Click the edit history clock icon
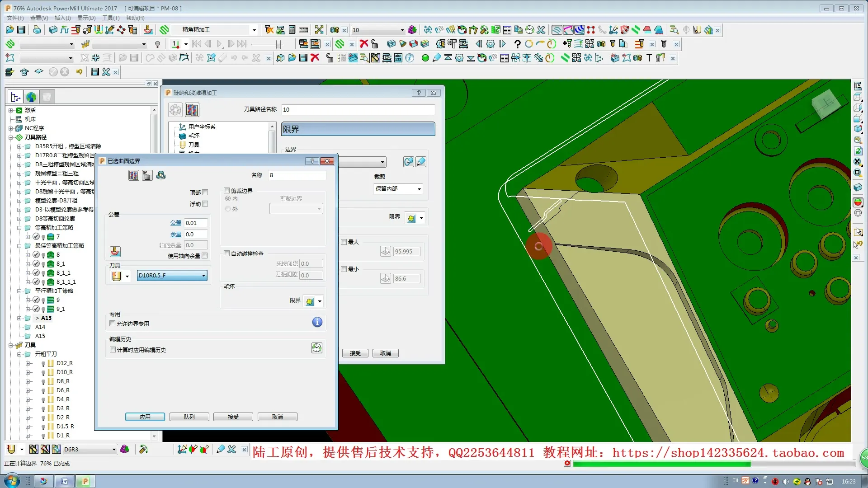868x488 pixels. coord(317,348)
